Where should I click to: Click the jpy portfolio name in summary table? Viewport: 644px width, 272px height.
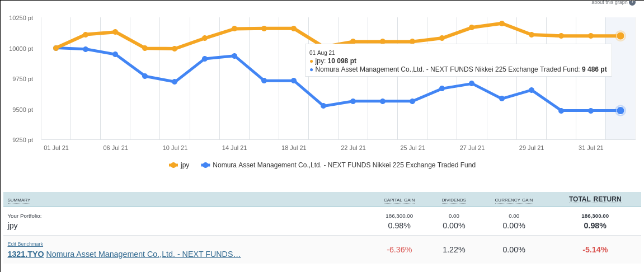(12, 226)
